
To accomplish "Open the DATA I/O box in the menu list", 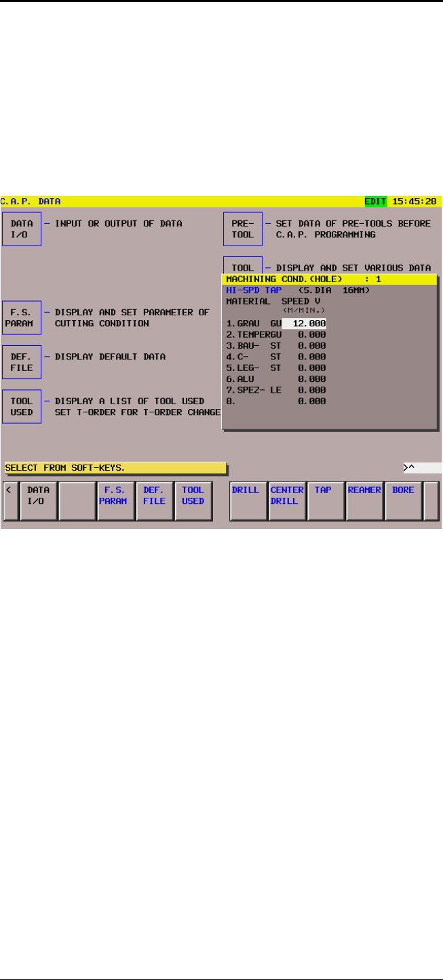I will point(22,229).
